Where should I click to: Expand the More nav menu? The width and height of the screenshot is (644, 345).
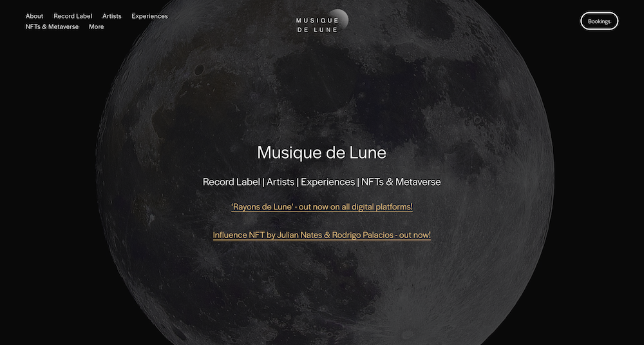pos(96,26)
